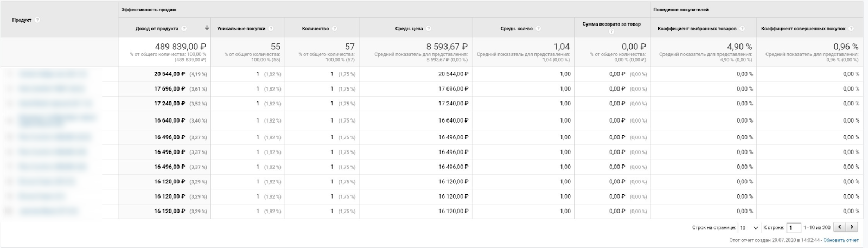Click help icon beside Количество header
The image size is (868, 248).
(335, 29)
